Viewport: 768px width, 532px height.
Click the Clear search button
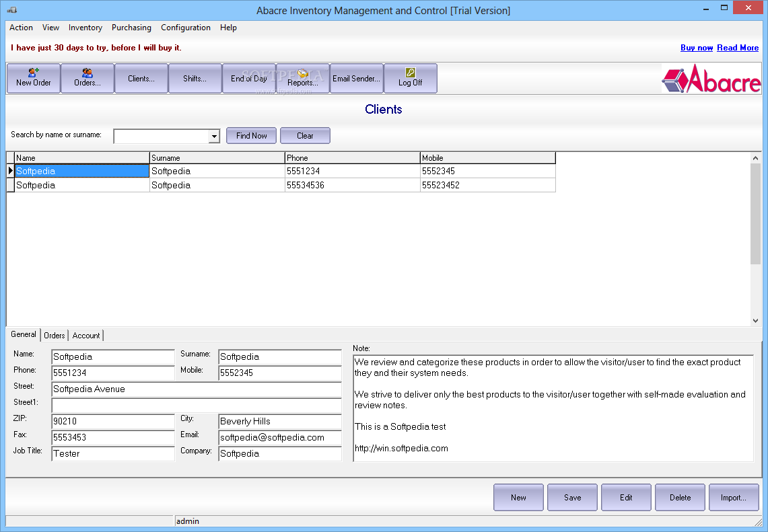point(305,136)
